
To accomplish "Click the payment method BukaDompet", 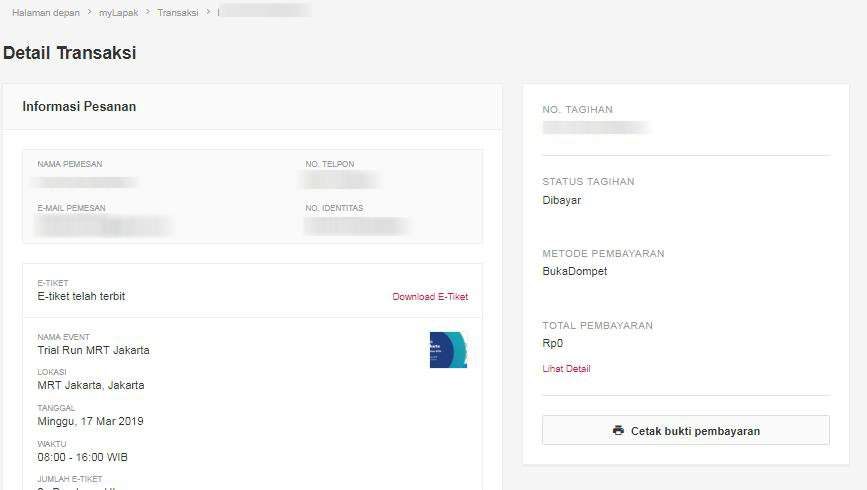I will [574, 271].
